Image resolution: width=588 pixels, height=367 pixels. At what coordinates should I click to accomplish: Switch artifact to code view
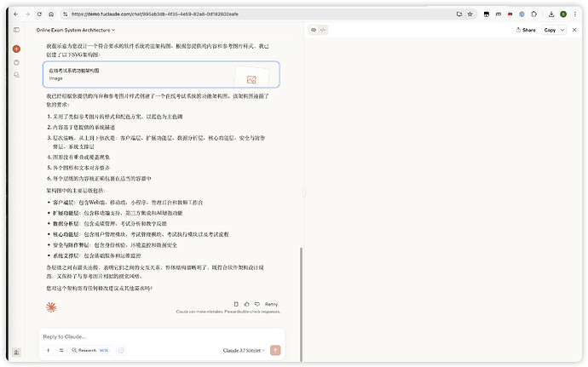point(323,30)
